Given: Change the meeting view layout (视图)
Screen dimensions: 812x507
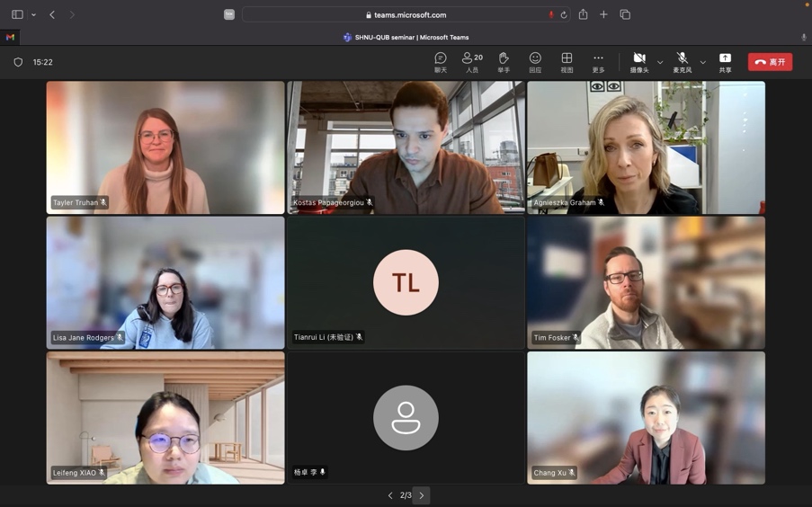Looking at the screenshot, I should [567, 62].
